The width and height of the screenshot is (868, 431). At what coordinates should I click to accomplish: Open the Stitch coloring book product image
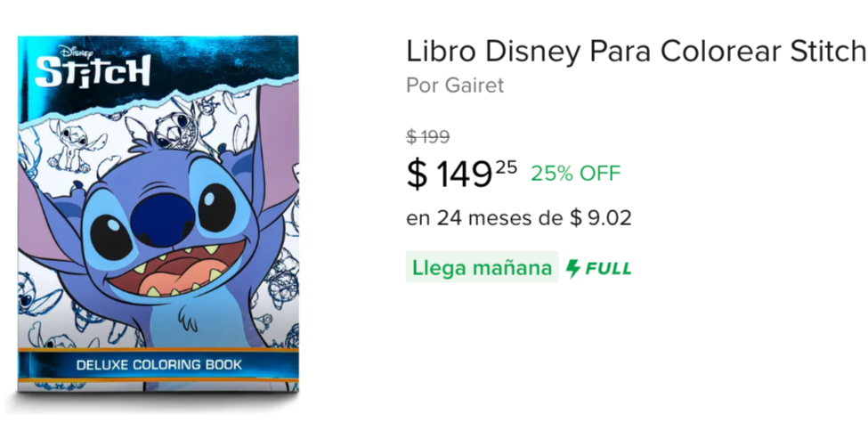(x=158, y=214)
